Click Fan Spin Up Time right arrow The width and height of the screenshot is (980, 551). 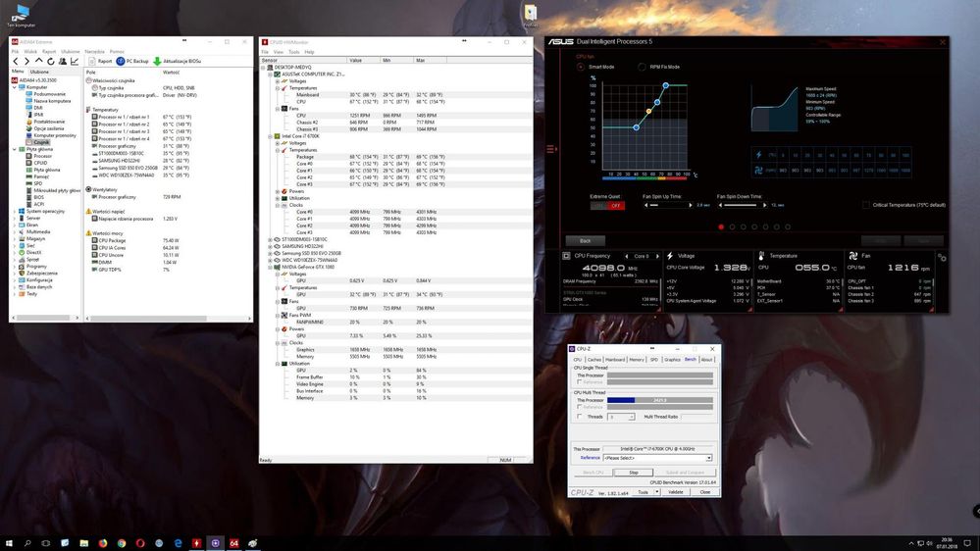(691, 205)
